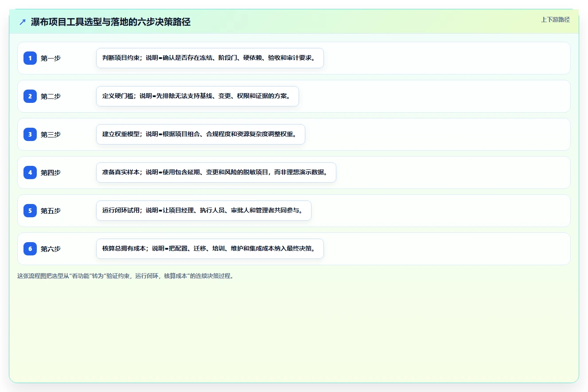Open the 定义硬门槛 description box
The width and height of the screenshot is (588, 392).
[x=198, y=96]
